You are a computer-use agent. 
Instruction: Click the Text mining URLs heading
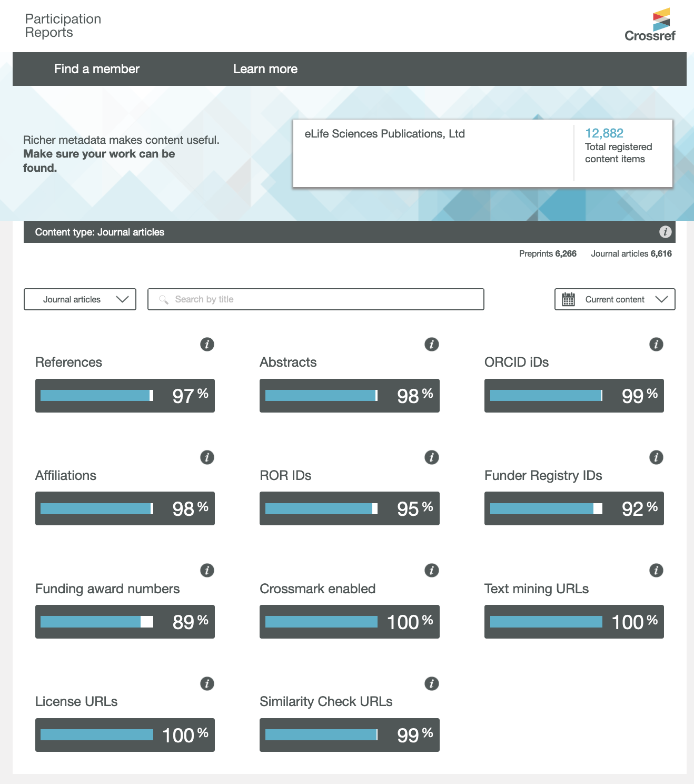click(x=537, y=589)
